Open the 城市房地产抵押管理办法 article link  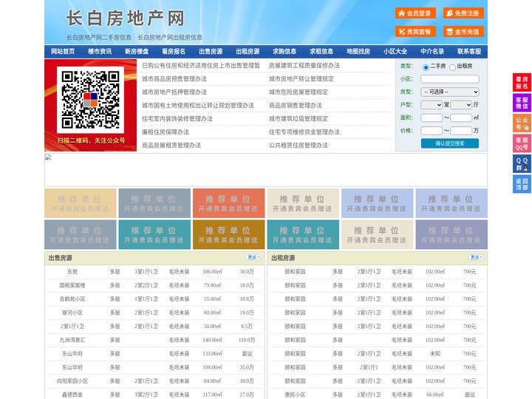pos(174,92)
